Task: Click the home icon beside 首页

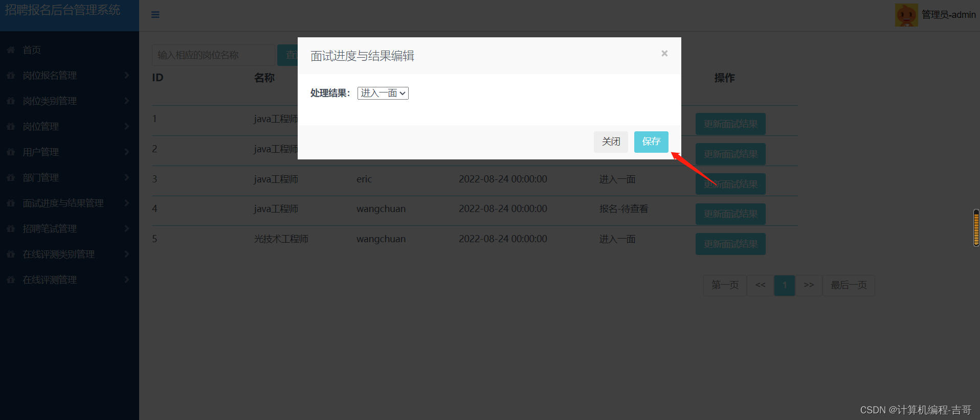Action: [x=11, y=50]
